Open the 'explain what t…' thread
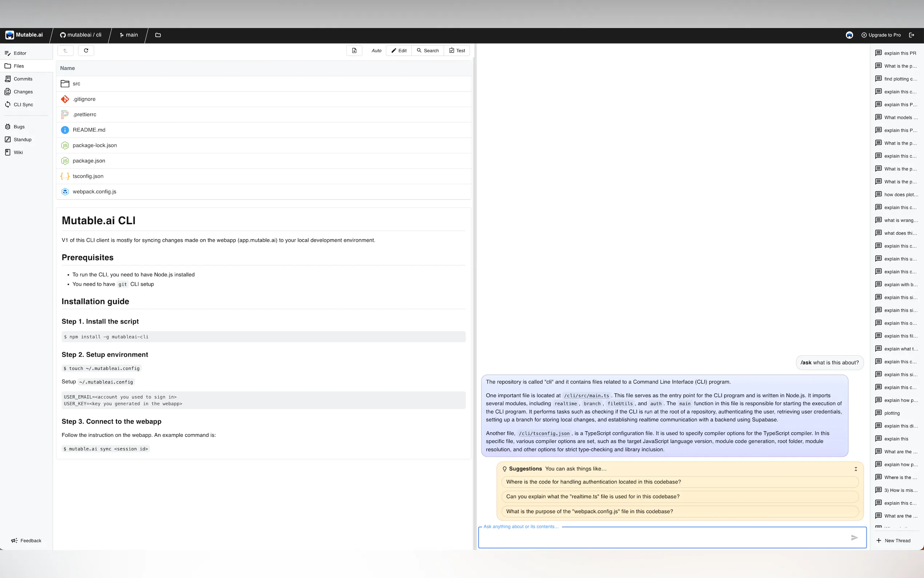Image resolution: width=924 pixels, height=578 pixels. point(896,349)
